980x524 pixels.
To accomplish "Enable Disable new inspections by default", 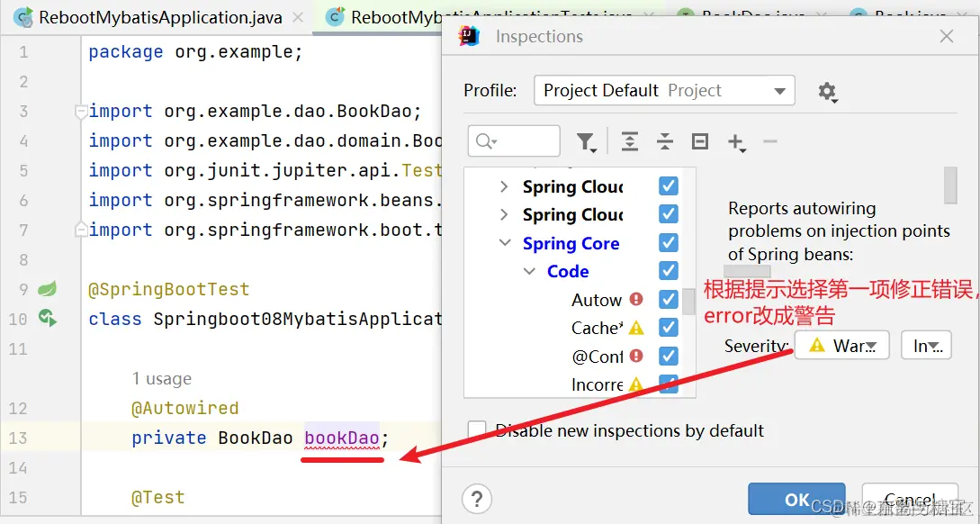I will [478, 430].
